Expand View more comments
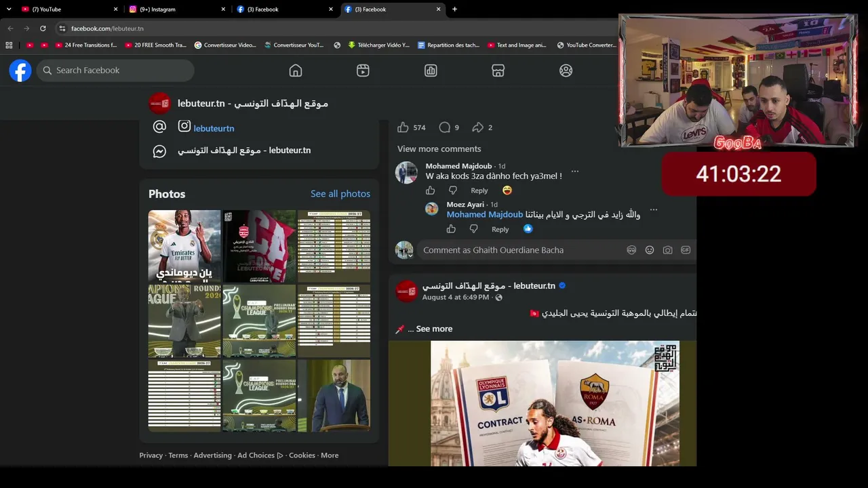This screenshot has height=488, width=868. (x=439, y=149)
